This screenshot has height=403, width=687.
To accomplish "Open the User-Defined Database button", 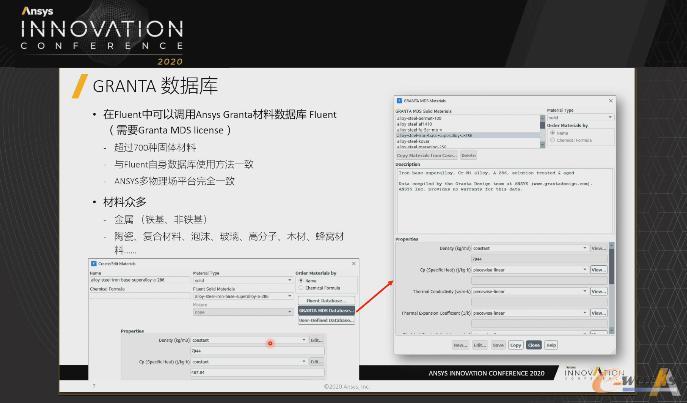I will [x=326, y=320].
